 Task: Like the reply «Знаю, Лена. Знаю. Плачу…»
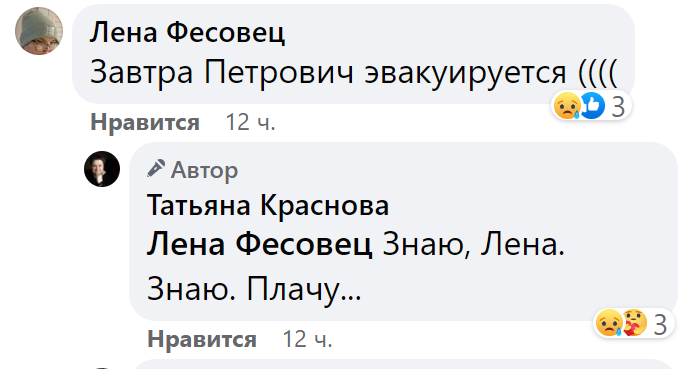coord(202,340)
